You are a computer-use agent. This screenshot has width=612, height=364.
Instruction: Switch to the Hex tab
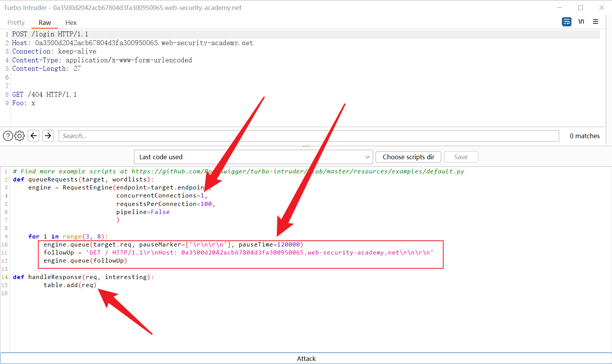[x=71, y=23]
